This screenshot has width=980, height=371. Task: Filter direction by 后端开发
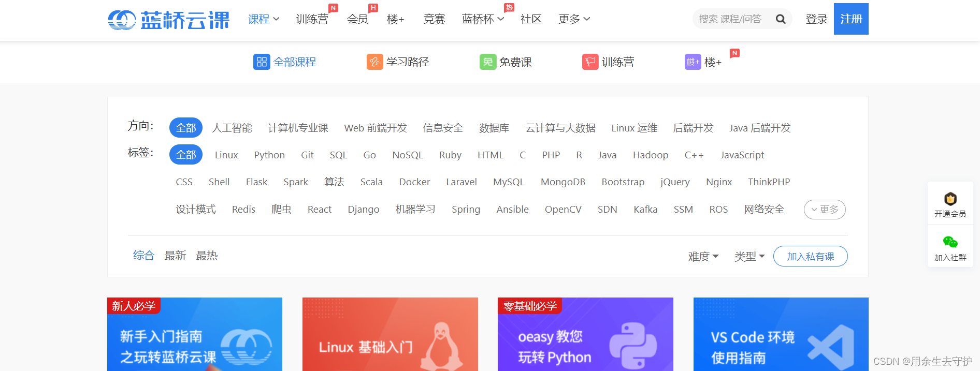(x=693, y=128)
